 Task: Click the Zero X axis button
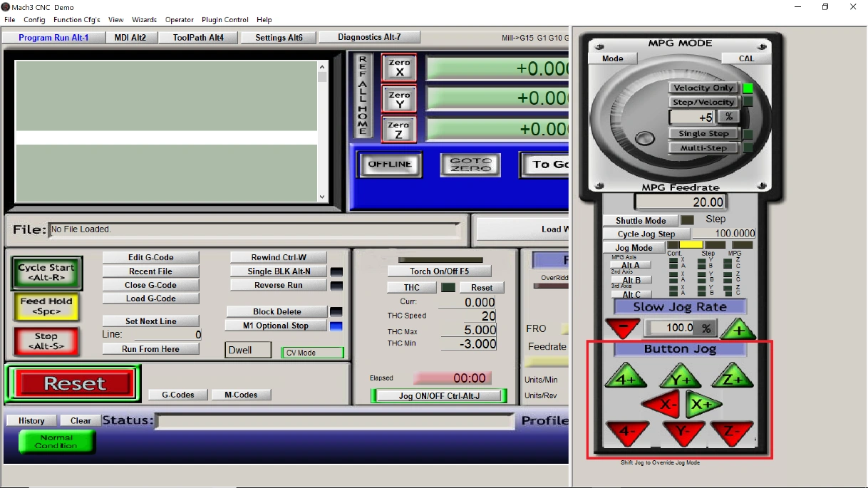pyautogui.click(x=399, y=68)
